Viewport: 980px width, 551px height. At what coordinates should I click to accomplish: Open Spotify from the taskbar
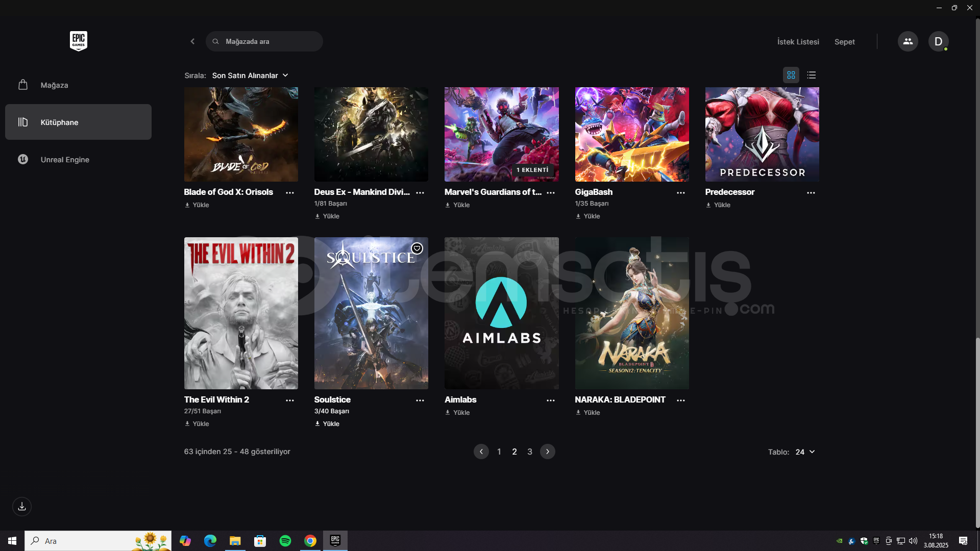click(285, 541)
